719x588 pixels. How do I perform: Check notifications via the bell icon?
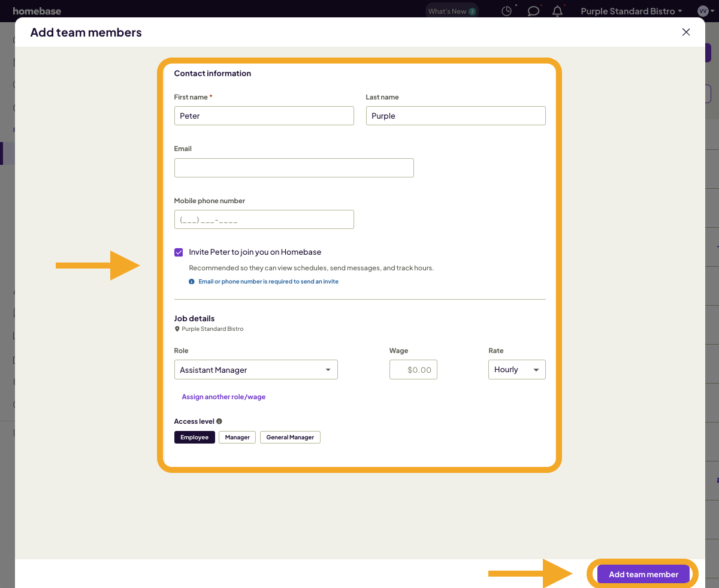557,11
